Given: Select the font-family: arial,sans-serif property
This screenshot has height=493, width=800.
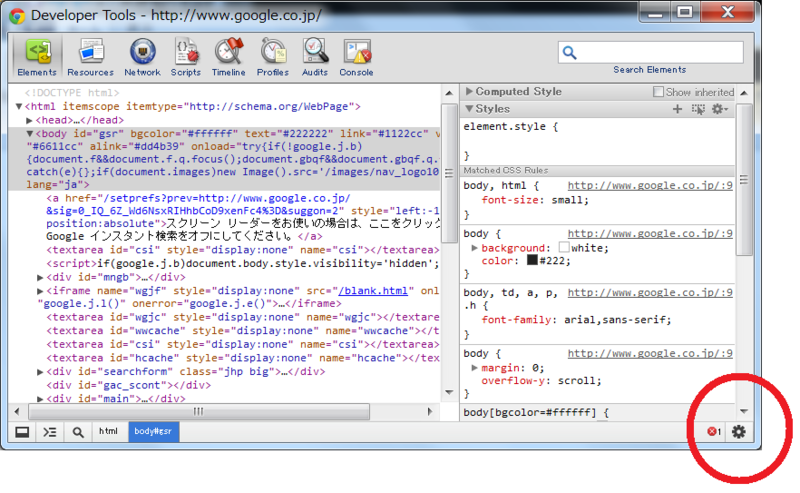Looking at the screenshot, I should pos(576,320).
